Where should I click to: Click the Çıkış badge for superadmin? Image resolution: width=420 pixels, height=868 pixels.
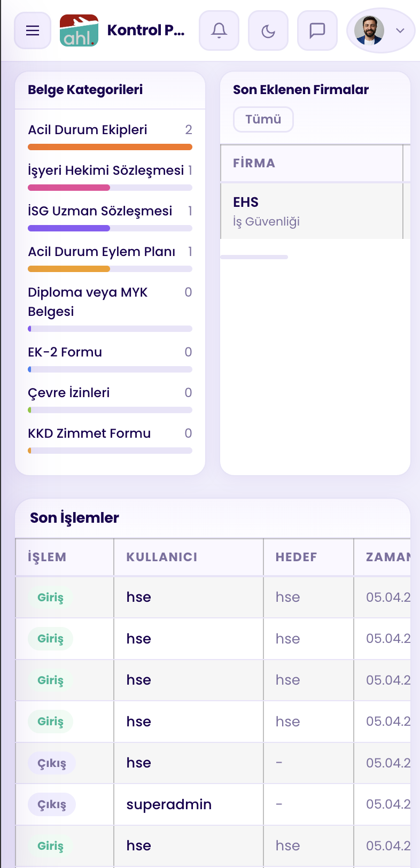click(x=52, y=804)
